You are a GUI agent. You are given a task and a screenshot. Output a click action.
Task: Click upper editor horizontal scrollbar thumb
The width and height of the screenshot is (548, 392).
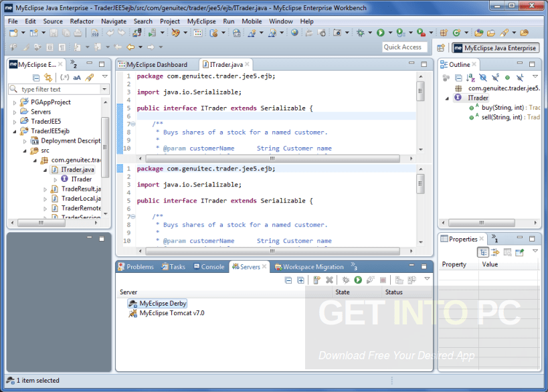point(272,159)
